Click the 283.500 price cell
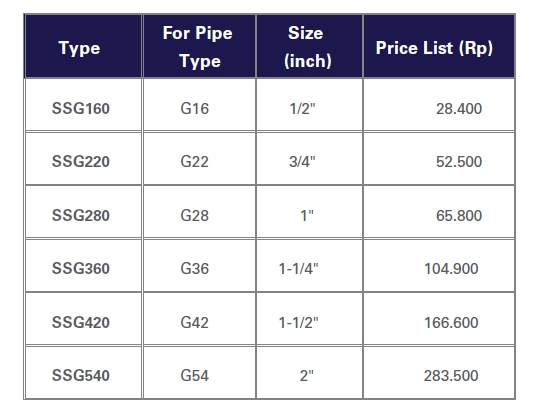 pyautogui.click(x=439, y=373)
